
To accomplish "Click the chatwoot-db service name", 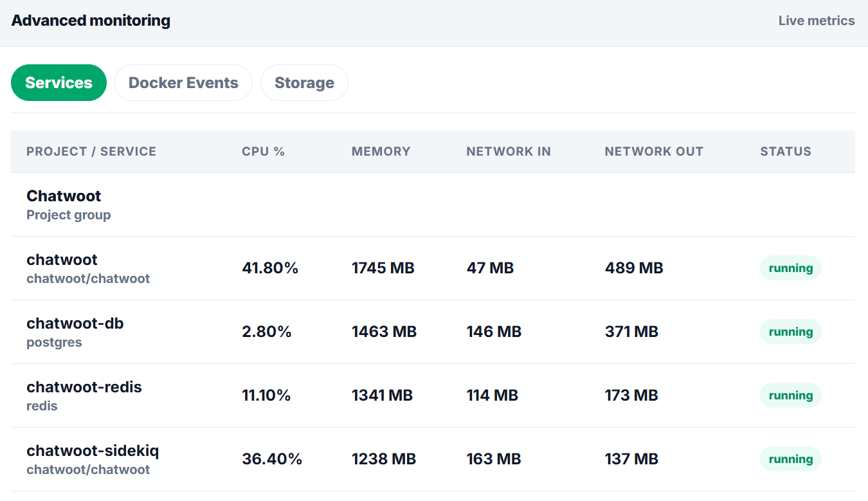I will click(x=75, y=323).
